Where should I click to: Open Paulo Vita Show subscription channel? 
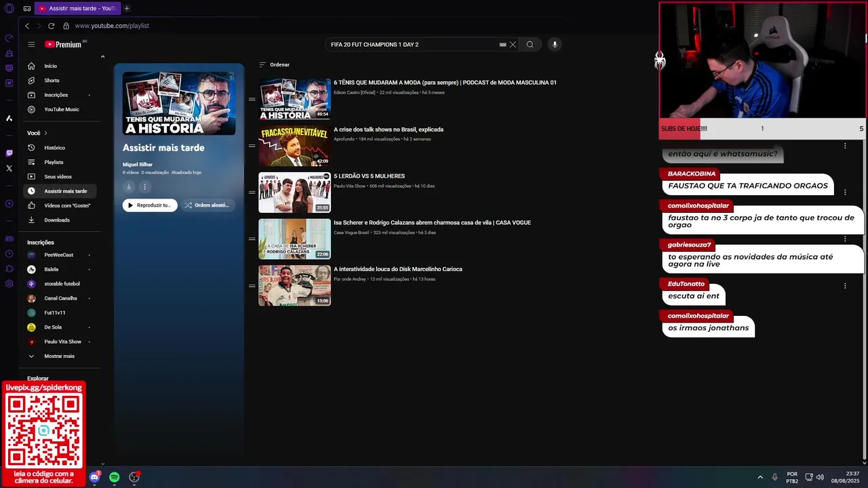61,342
